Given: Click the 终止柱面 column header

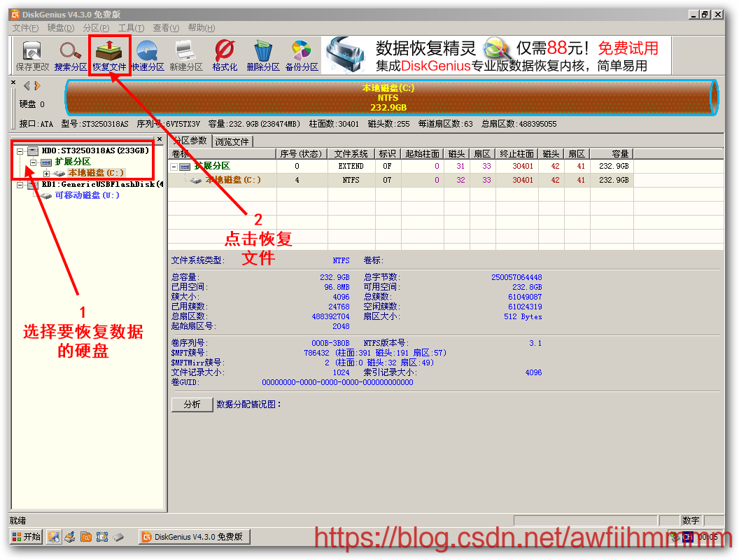Looking at the screenshot, I should click(517, 154).
